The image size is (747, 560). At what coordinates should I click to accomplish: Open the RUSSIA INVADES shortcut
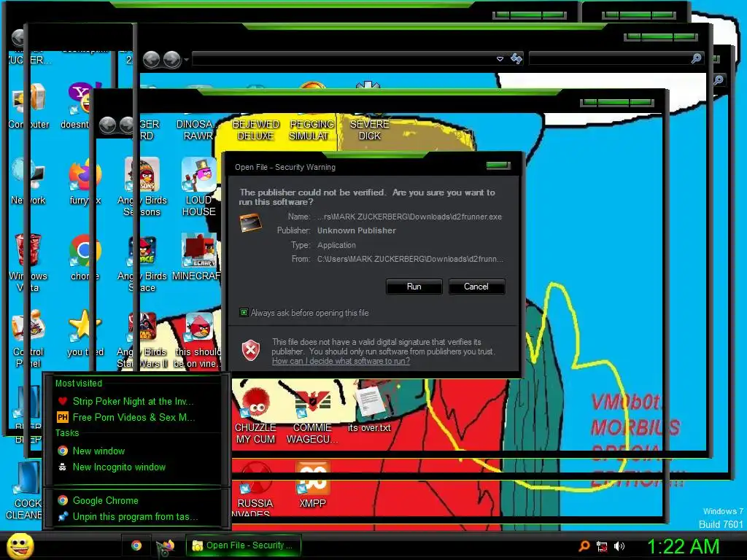(x=255, y=488)
